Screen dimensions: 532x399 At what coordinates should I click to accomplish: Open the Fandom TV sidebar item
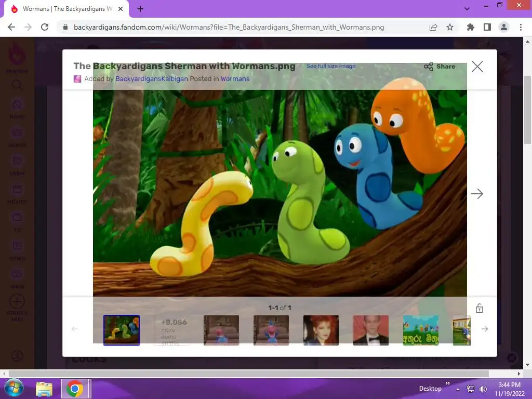[17, 221]
